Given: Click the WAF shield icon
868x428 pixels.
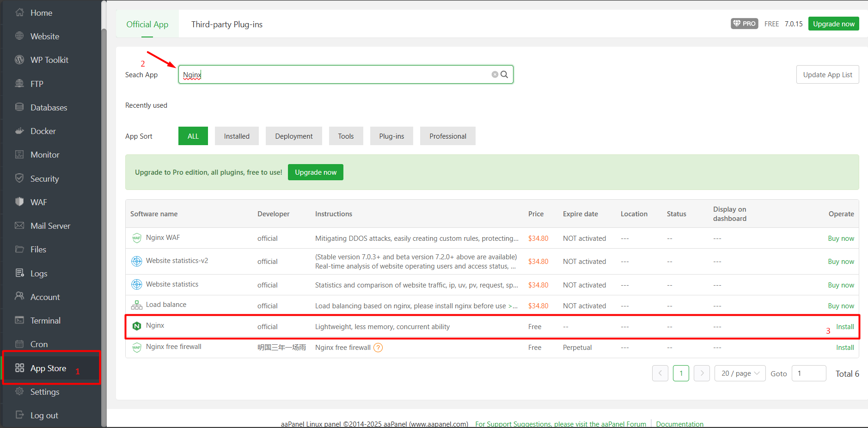Looking at the screenshot, I should point(19,202).
